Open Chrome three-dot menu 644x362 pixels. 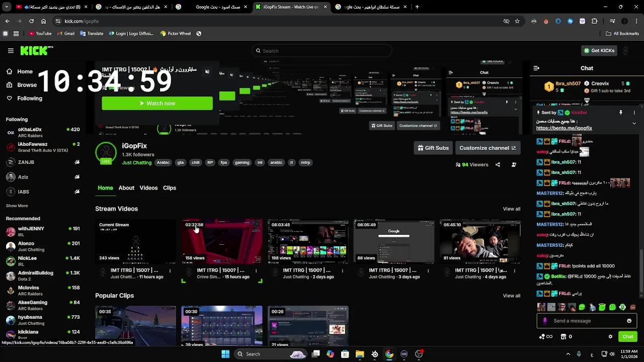tap(636, 21)
